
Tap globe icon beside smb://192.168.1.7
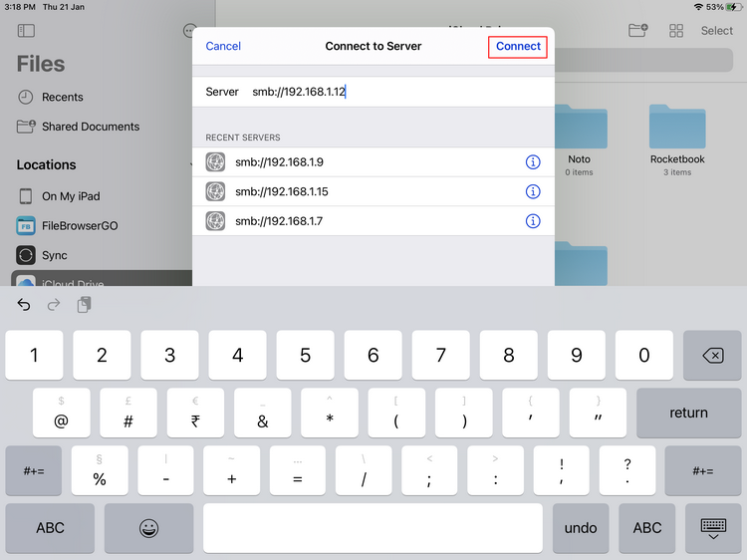tap(215, 221)
